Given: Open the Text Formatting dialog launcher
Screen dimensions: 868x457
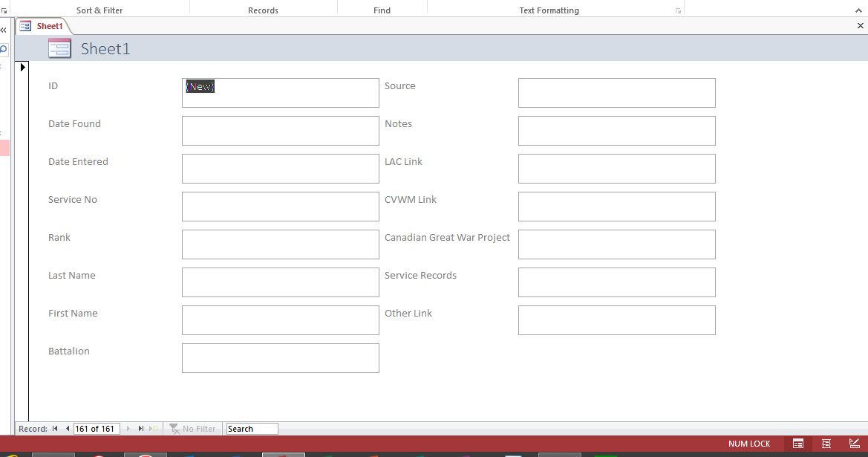Looking at the screenshot, I should coord(678,11).
